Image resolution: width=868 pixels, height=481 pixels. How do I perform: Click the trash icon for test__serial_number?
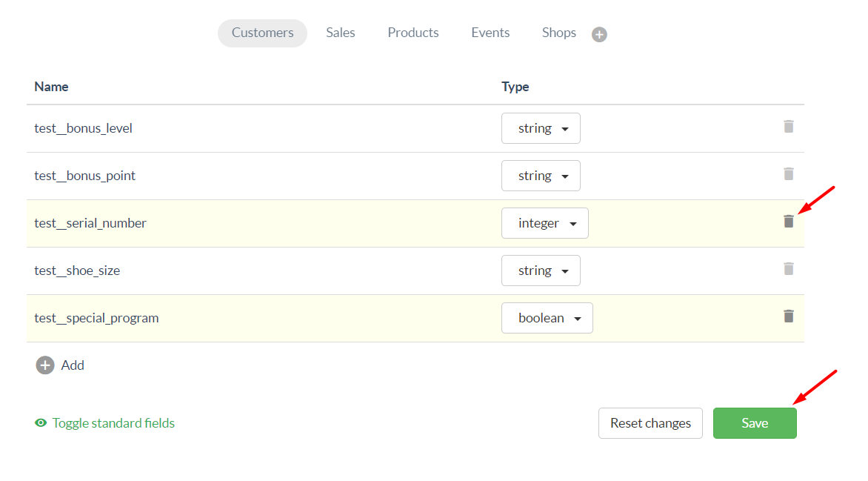(789, 222)
